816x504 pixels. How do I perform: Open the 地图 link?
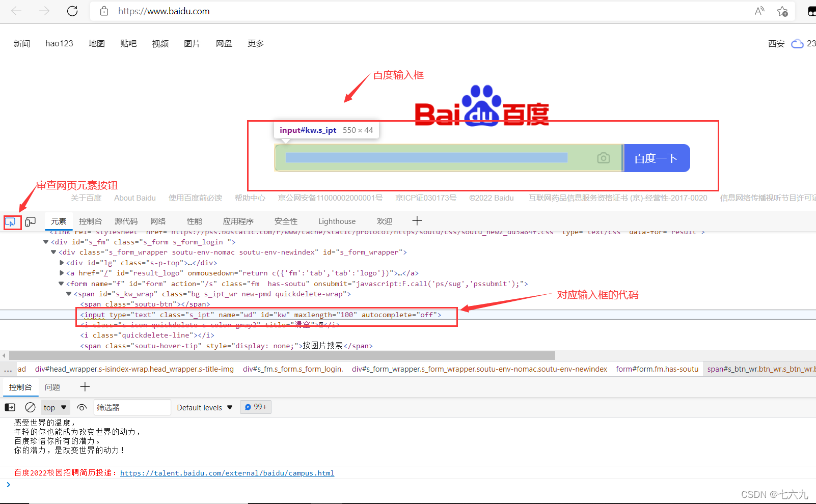tap(96, 43)
